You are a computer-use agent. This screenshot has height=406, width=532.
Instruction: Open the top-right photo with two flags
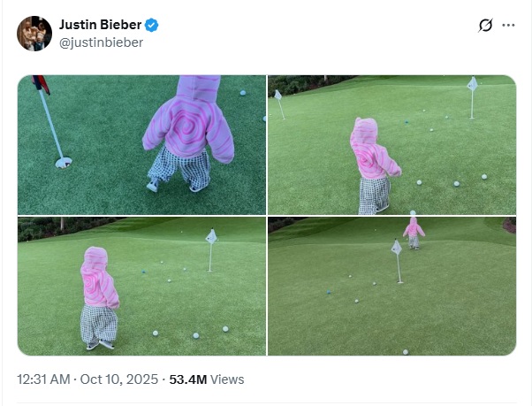[x=391, y=145]
